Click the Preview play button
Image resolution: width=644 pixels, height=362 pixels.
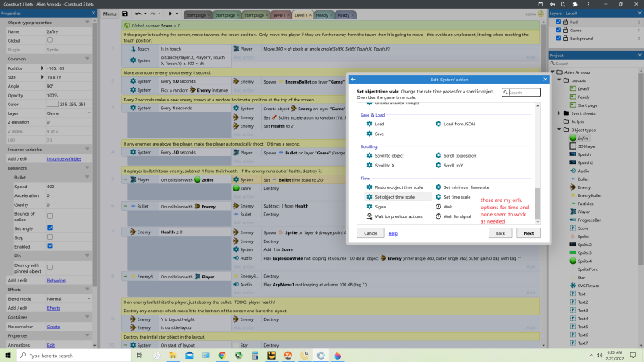coord(170,14)
